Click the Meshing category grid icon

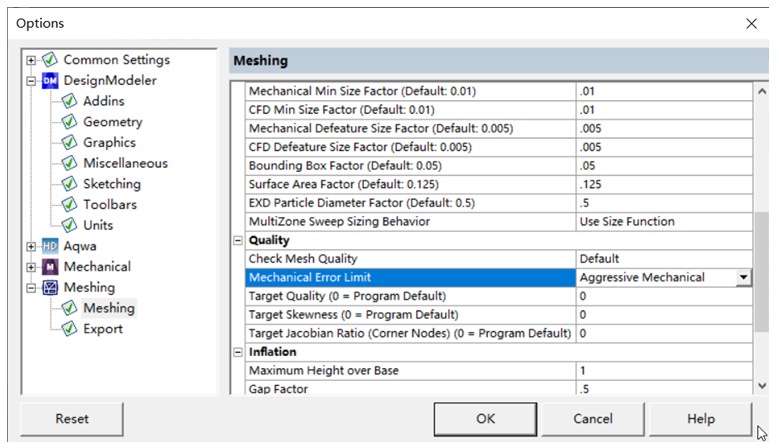click(50, 288)
